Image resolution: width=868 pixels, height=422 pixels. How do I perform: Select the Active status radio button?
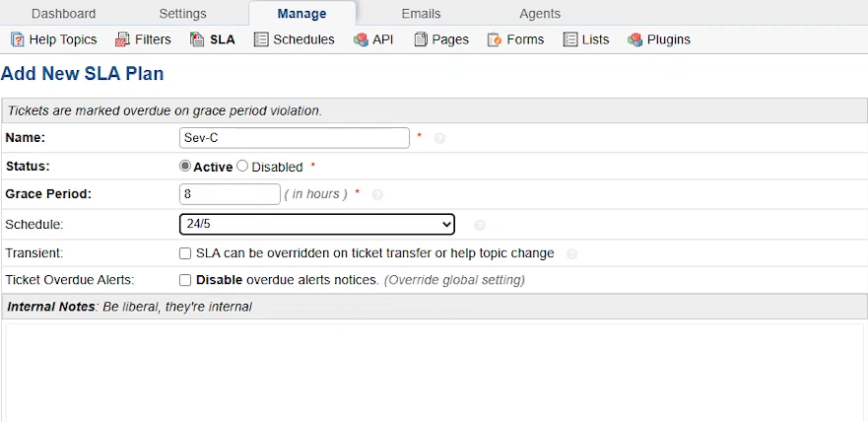point(185,167)
